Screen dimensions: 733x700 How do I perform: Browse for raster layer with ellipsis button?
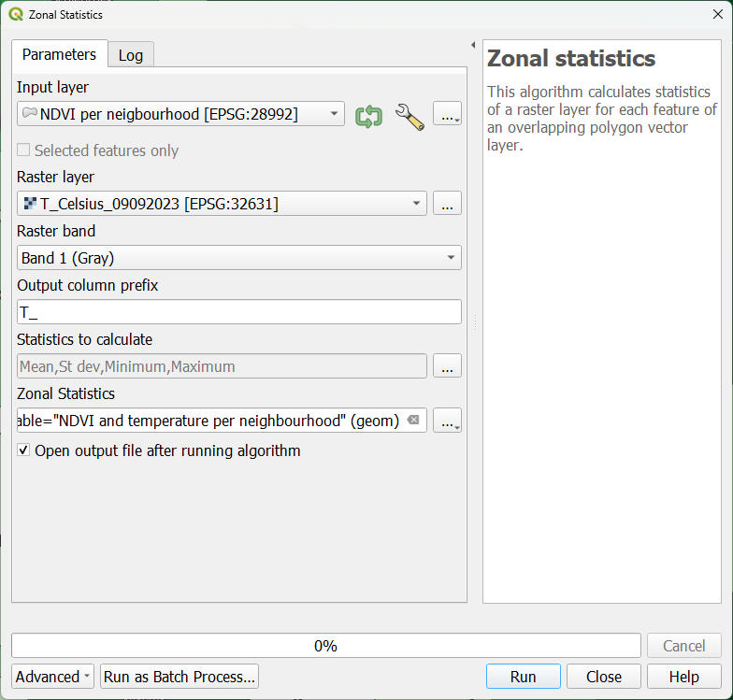(x=447, y=204)
